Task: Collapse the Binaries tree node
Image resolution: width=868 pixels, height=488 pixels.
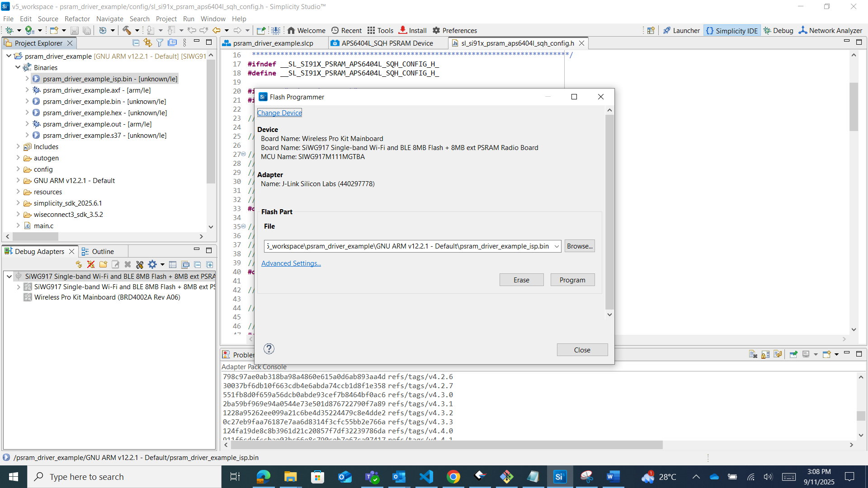Action: pyautogui.click(x=18, y=67)
